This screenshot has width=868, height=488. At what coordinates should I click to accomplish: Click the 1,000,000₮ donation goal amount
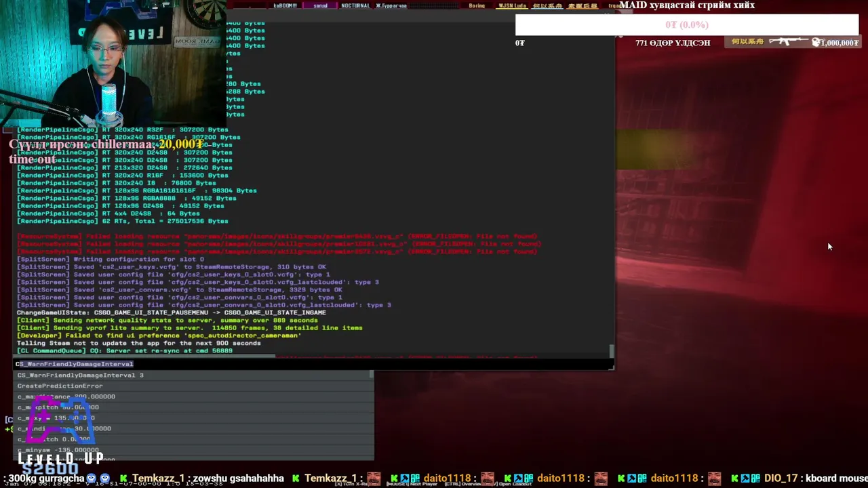[839, 43]
